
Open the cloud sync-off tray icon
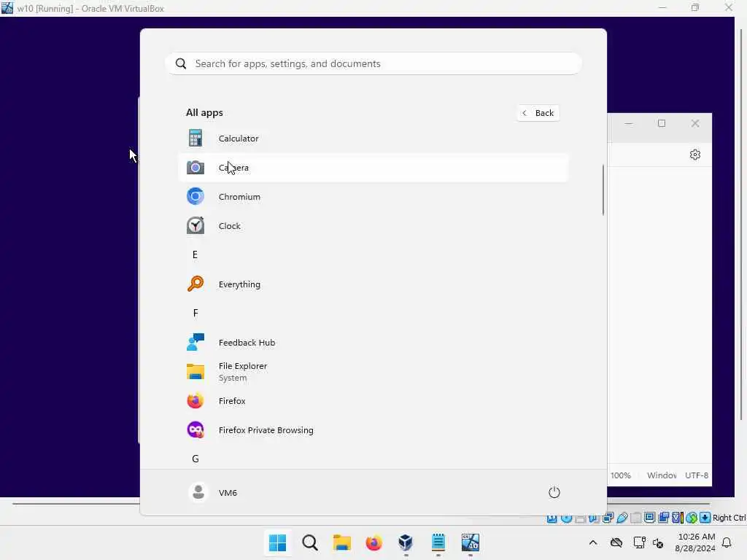pyautogui.click(x=616, y=542)
